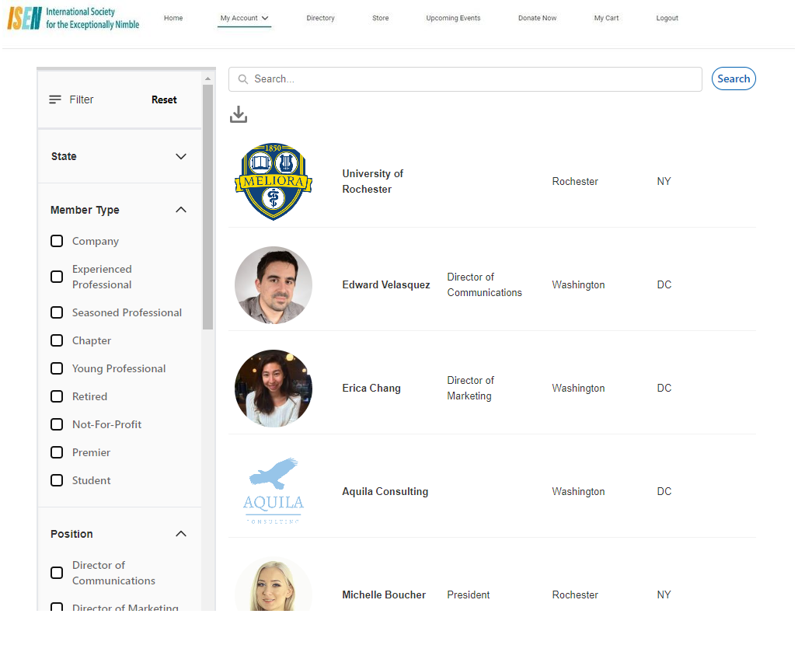Screen dimensions: 812x659
Task: Enable the Young Professional checkbox
Action: 57,368
